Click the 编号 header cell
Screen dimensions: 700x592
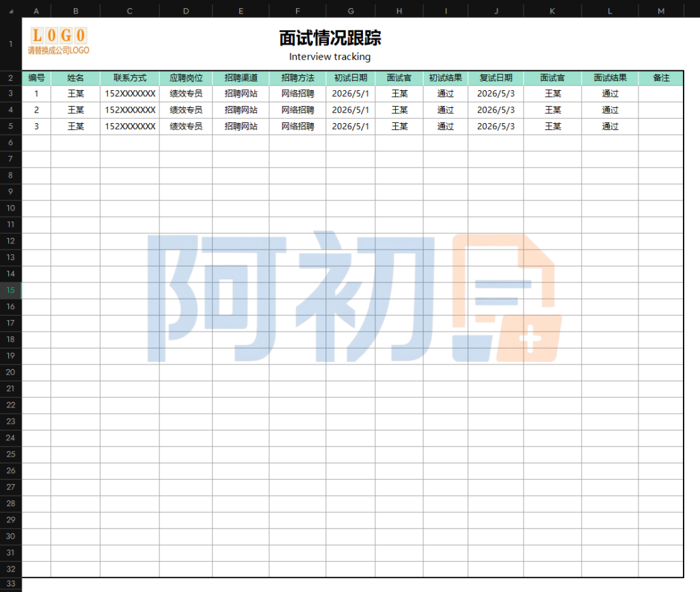(x=36, y=78)
